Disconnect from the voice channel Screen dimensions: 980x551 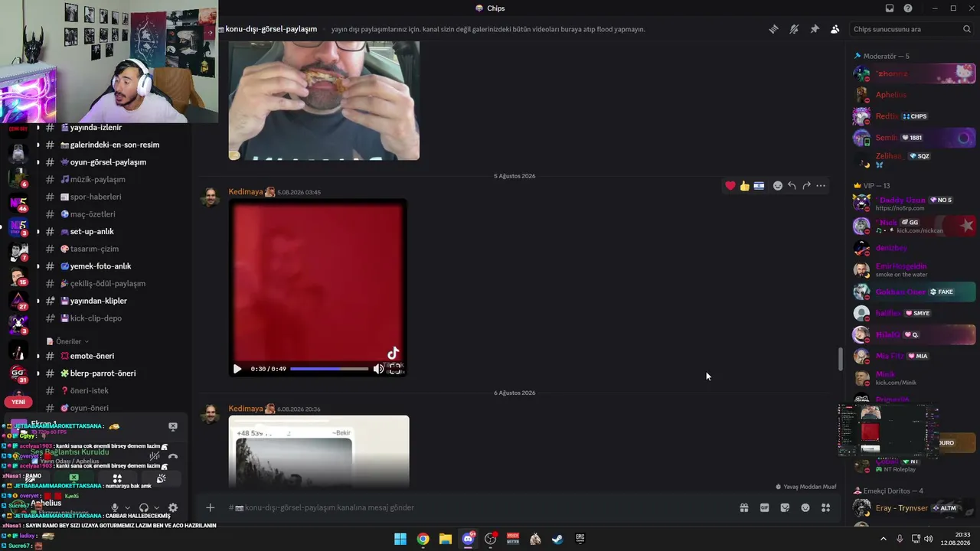point(173,456)
